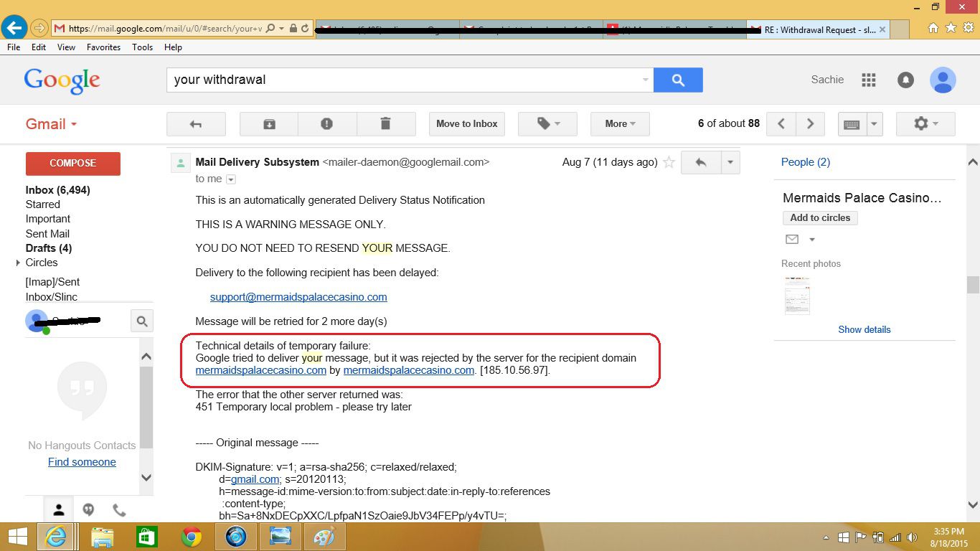The height and width of the screenshot is (551, 980).
Task: Open the Settings gear dropdown
Action: [x=925, y=123]
